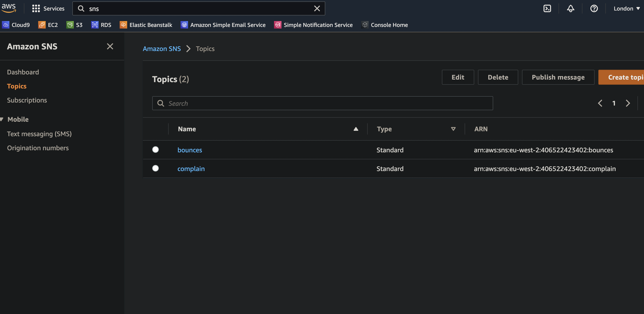This screenshot has height=314, width=644.
Task: Click the Publish message button
Action: click(x=558, y=77)
